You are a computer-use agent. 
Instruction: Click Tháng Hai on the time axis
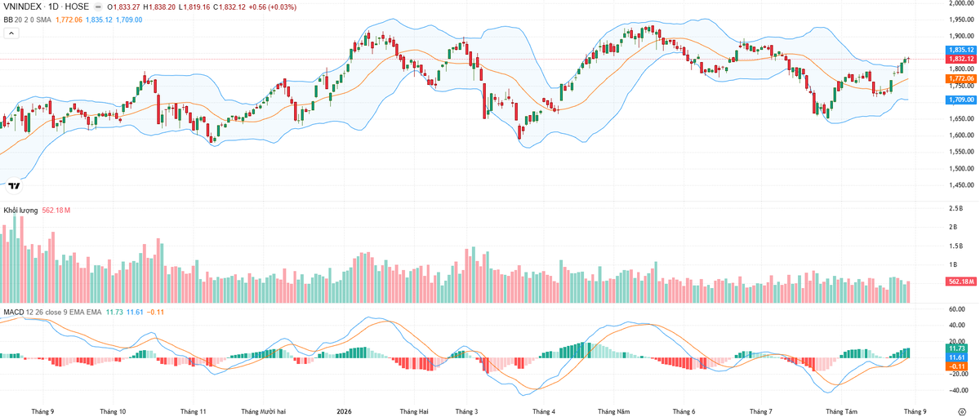click(x=413, y=411)
